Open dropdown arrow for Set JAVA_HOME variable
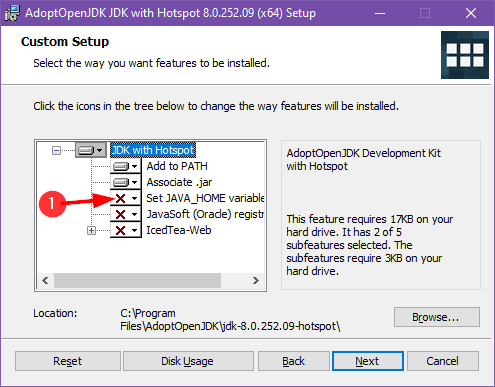This screenshot has height=387, width=495. [x=134, y=198]
